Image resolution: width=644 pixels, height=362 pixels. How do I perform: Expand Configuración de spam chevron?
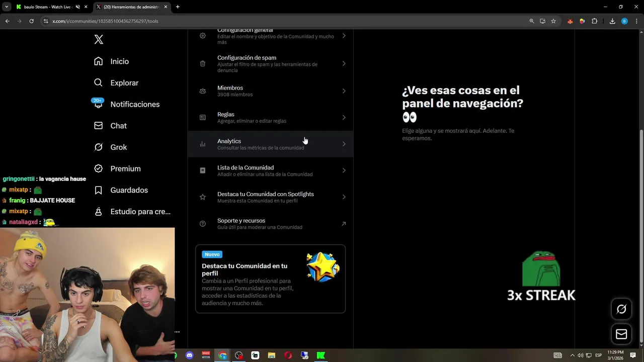344,64
